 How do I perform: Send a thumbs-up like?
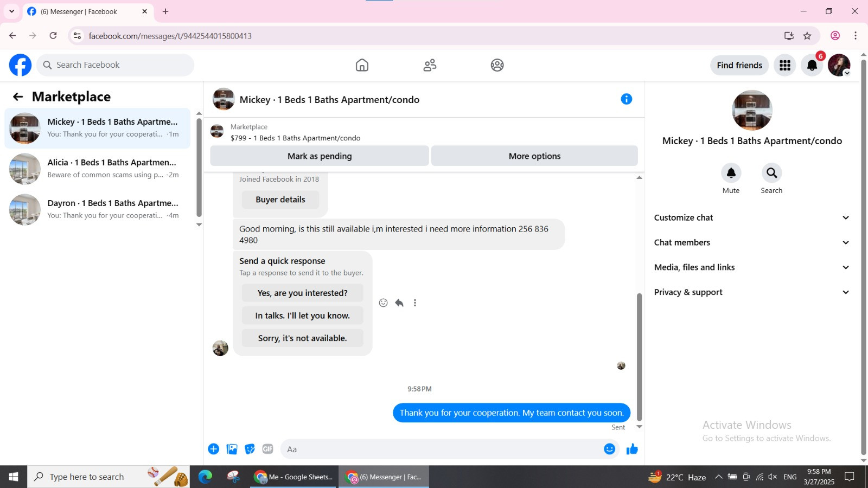point(632,449)
